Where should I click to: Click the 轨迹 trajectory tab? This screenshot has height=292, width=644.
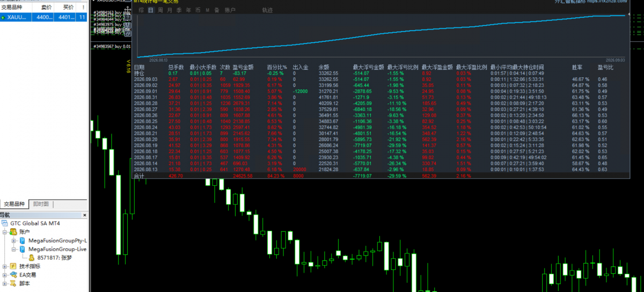(267, 10)
